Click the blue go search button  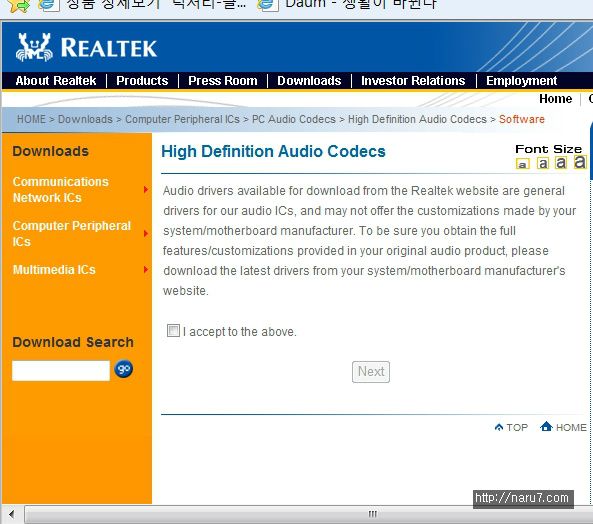(124, 369)
